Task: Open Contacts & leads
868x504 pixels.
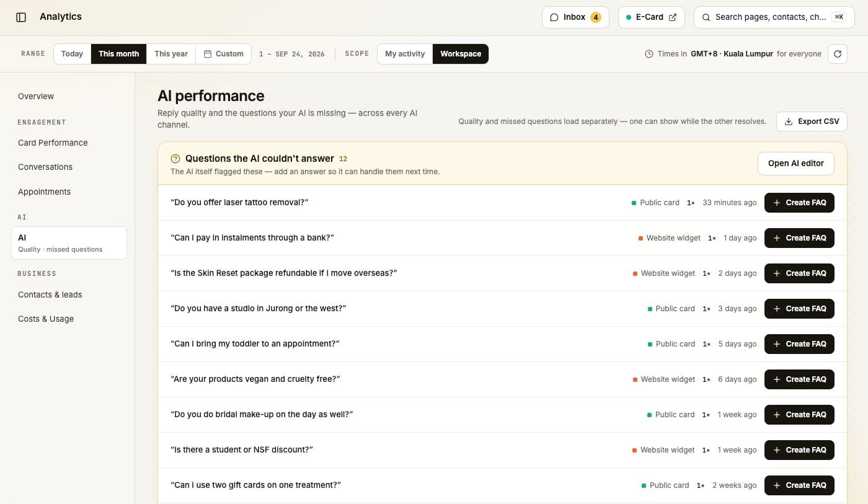Action: 69,294
